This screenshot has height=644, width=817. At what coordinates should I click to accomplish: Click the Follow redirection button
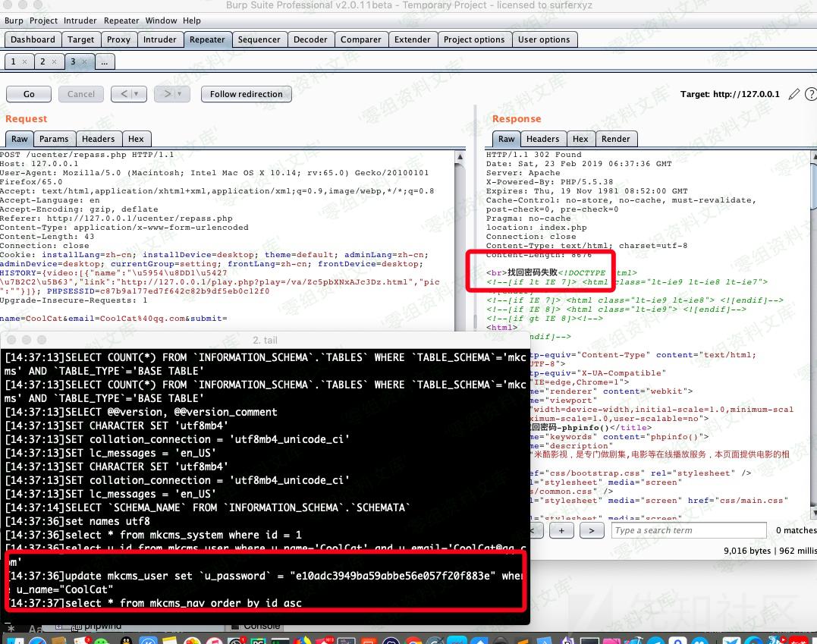tap(246, 94)
